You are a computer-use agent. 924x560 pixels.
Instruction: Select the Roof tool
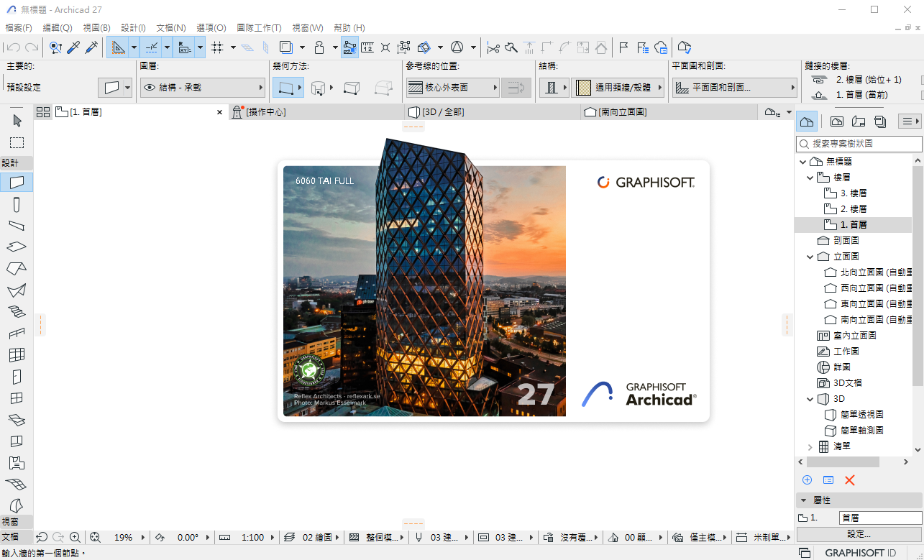coord(17,269)
